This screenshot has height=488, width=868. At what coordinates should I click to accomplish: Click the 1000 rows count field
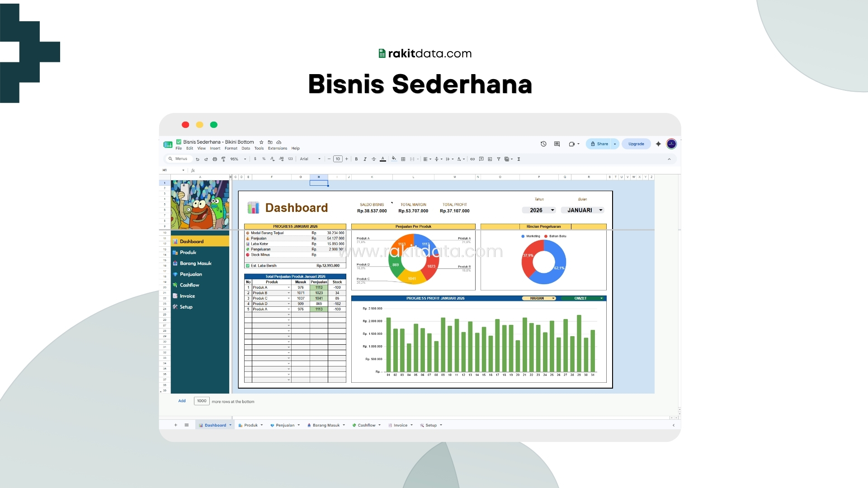[x=202, y=401]
